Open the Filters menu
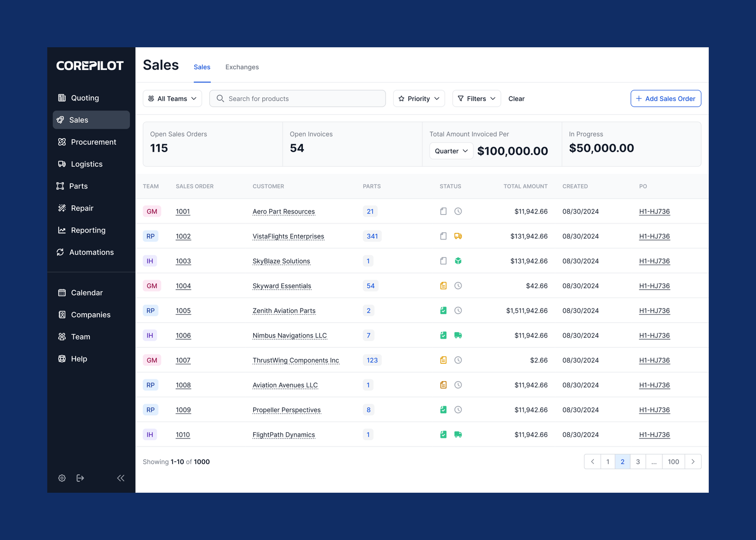 point(476,98)
